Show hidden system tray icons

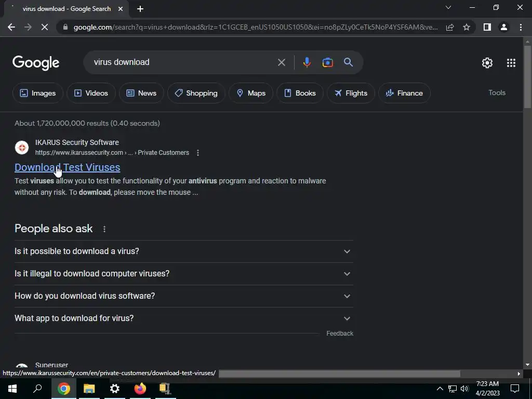[440, 389]
